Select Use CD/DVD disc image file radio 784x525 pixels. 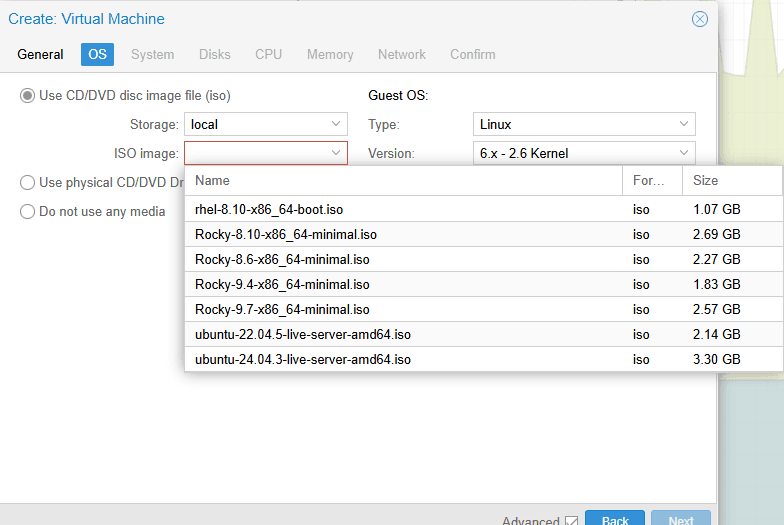point(27,96)
